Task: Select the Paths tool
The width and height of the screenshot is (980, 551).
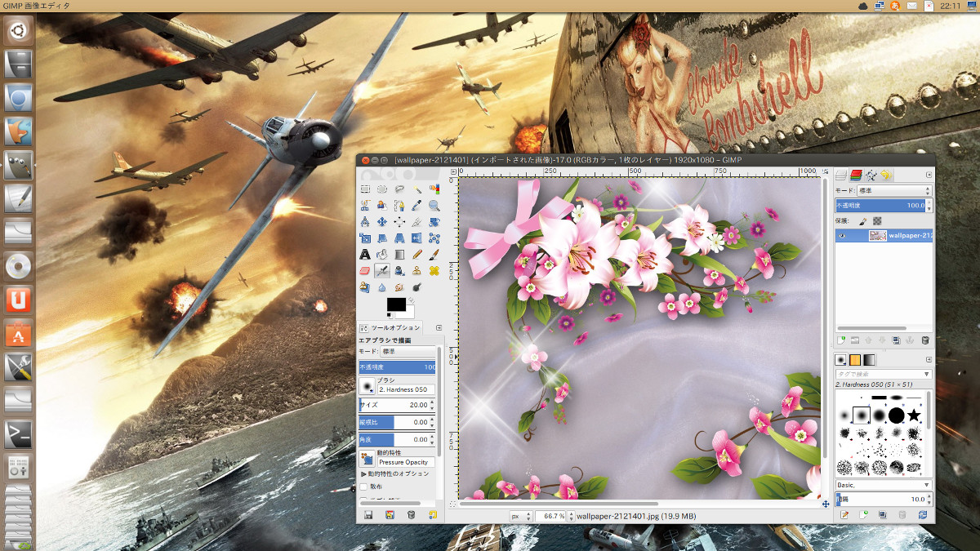Action: click(x=399, y=205)
